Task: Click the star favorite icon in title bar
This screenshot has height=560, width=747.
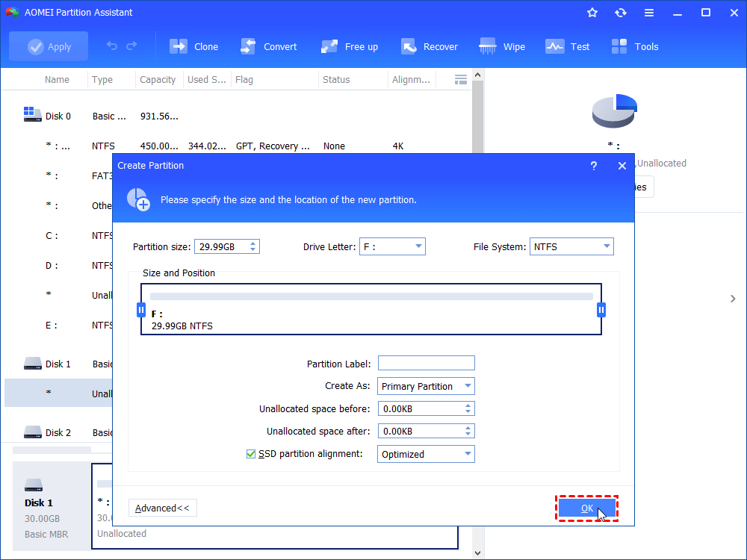Action: point(592,13)
